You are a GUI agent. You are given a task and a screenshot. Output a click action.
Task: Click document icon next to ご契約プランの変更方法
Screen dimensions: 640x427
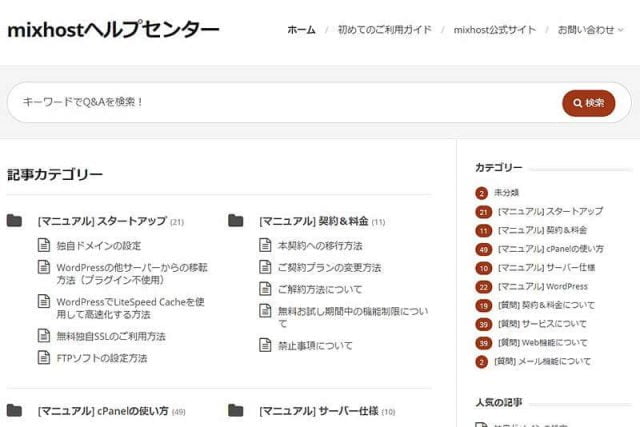tap(265, 267)
